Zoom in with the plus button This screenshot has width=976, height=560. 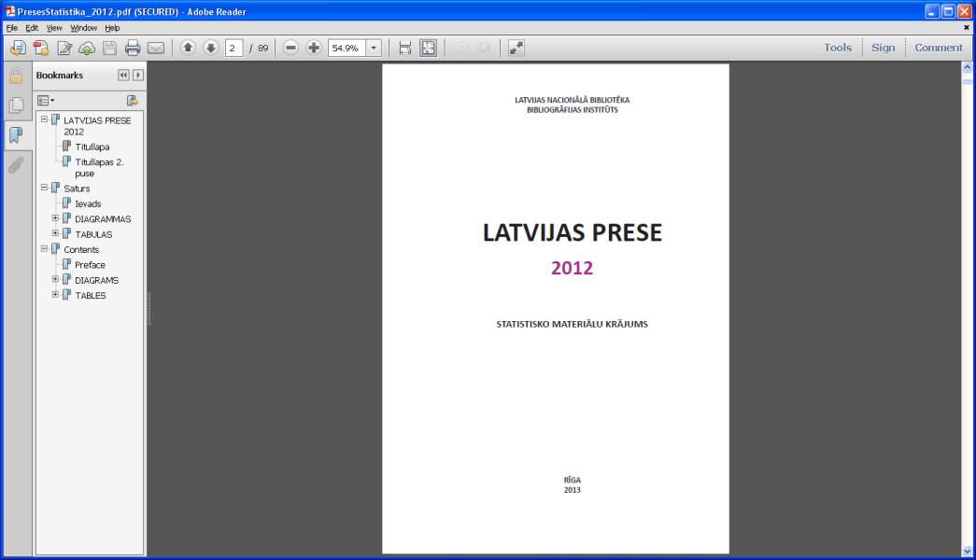314,48
